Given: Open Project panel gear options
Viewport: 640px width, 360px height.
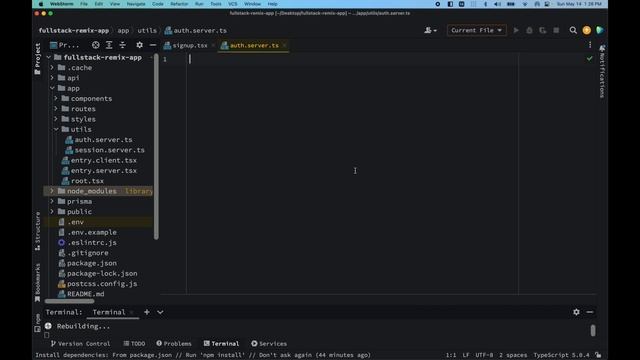Looking at the screenshot, I should [140, 45].
